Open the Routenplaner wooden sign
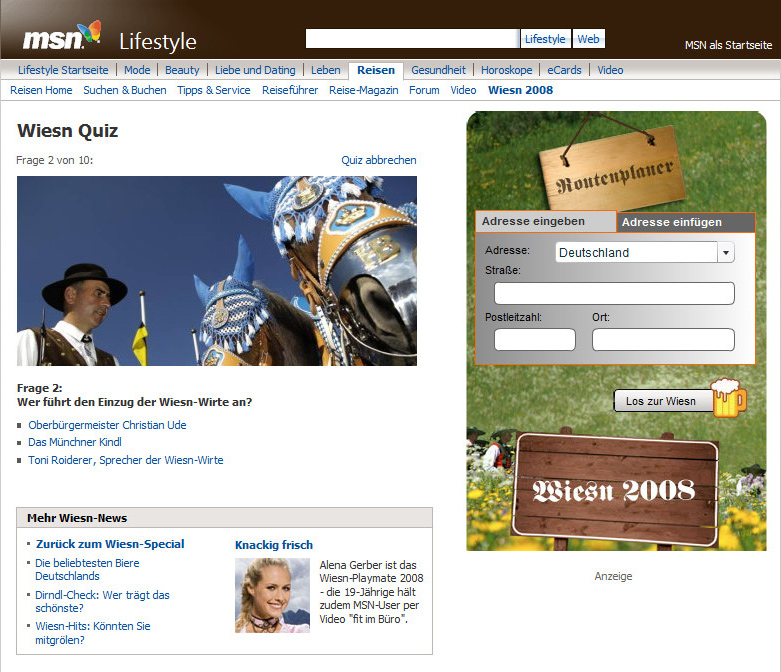Viewport: 781px width, 672px height. [x=613, y=168]
